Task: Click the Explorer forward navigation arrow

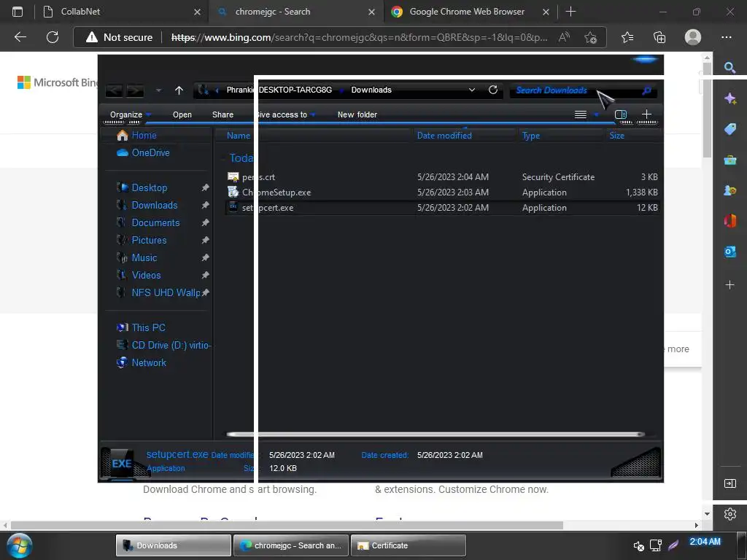Action: pyautogui.click(x=135, y=90)
